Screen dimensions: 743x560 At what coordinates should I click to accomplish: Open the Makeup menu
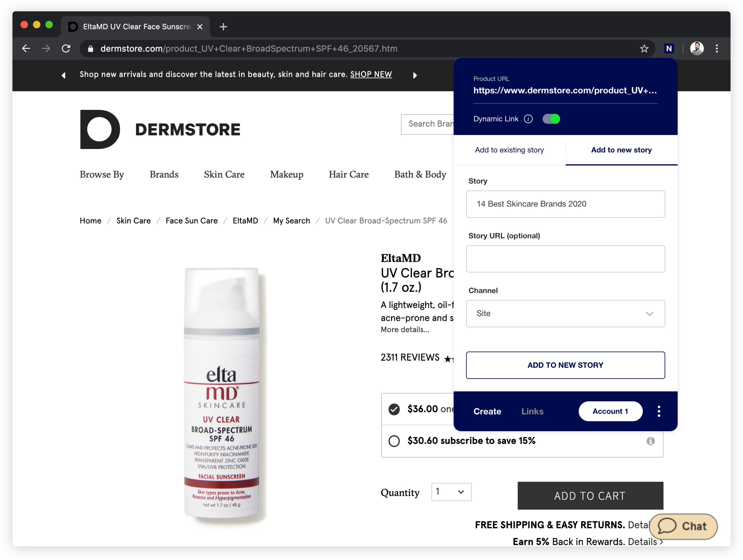287,174
